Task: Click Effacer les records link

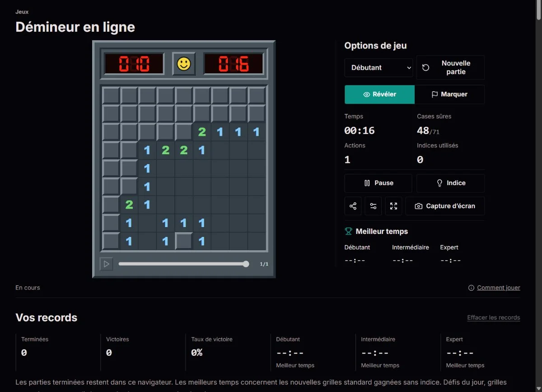Action: 494,317
